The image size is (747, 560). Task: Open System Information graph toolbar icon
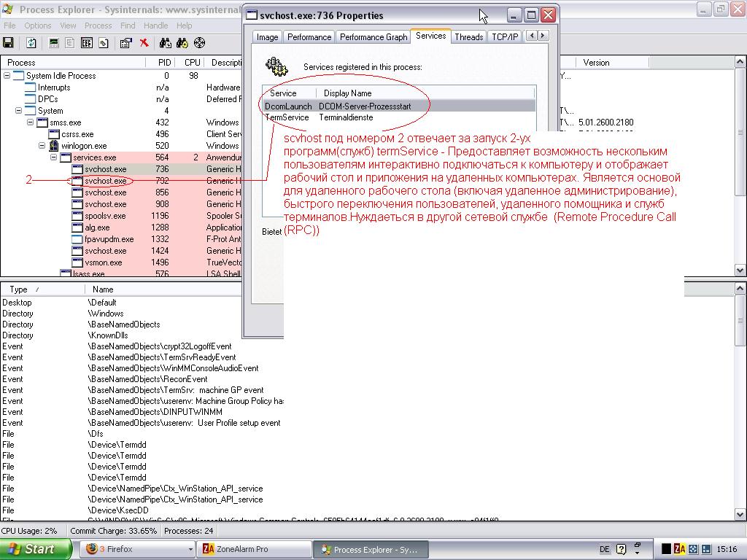click(54, 43)
